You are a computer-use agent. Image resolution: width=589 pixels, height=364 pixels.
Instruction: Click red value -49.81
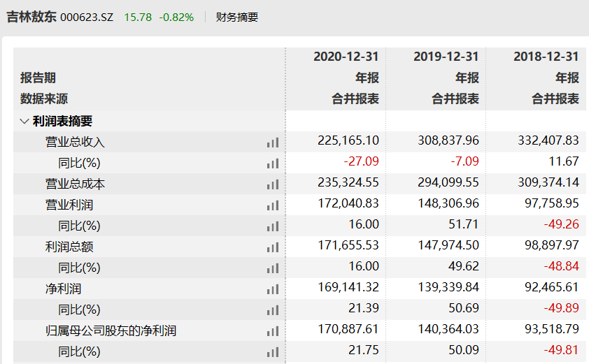(562, 351)
